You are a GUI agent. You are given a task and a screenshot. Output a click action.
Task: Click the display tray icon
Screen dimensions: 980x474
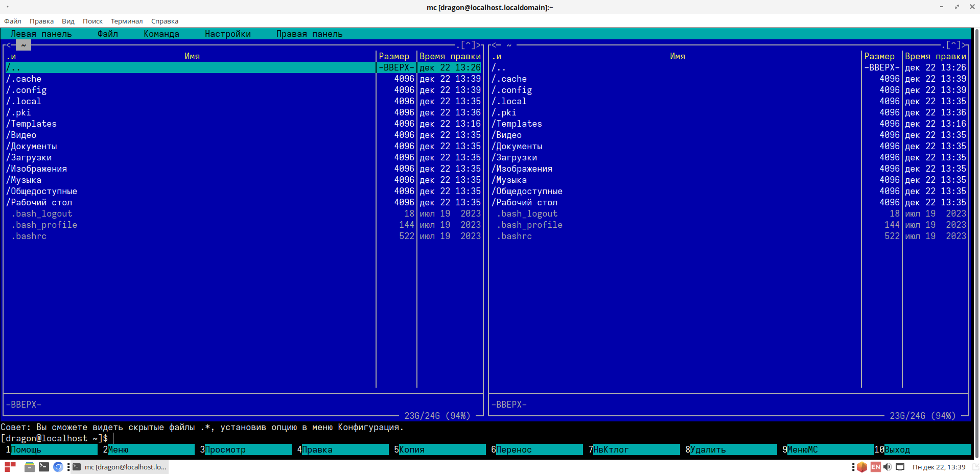click(900, 467)
